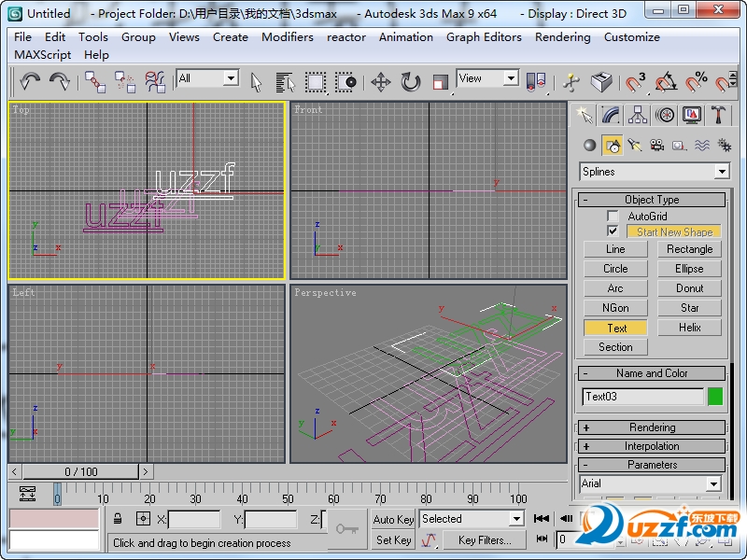Click the Helix shape button
Viewport: 747px width, 560px height.
click(690, 327)
